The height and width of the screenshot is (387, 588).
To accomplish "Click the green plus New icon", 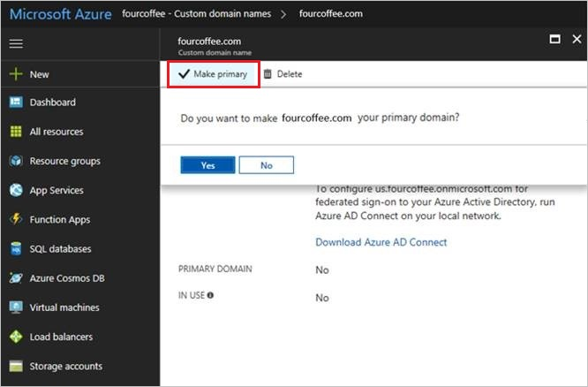I will point(16,74).
